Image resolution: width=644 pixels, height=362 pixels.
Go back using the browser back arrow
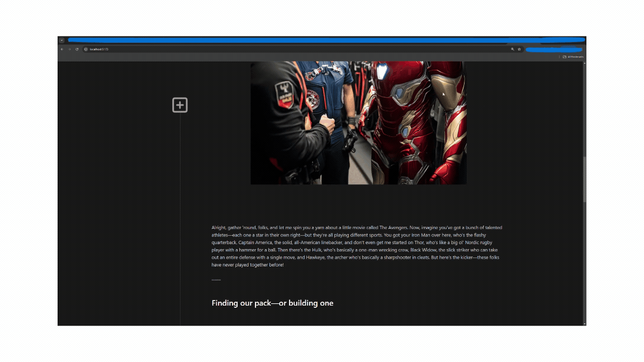point(62,49)
